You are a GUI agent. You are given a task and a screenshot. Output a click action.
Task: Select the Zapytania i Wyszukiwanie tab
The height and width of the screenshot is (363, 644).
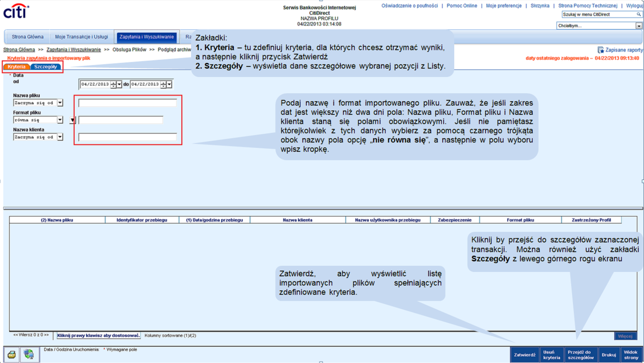coord(147,37)
